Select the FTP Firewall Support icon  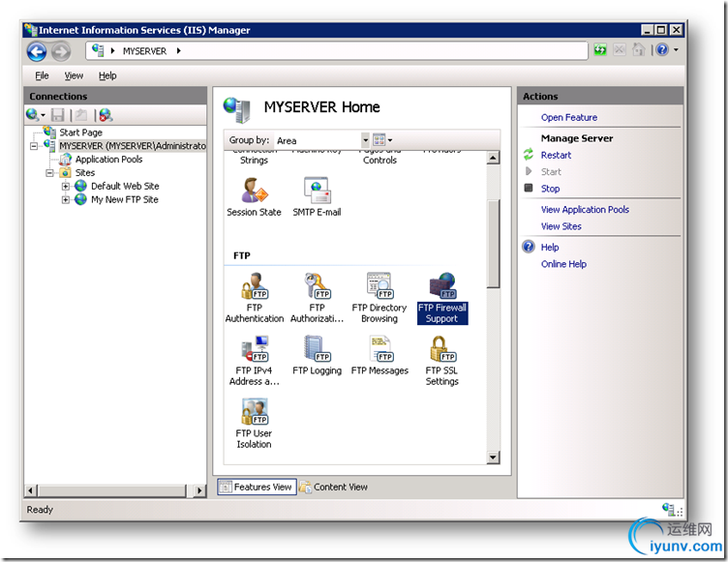click(442, 298)
